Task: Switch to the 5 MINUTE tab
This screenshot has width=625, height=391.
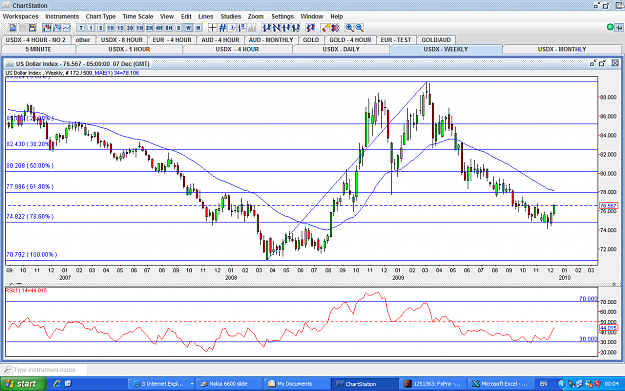Action: point(38,49)
